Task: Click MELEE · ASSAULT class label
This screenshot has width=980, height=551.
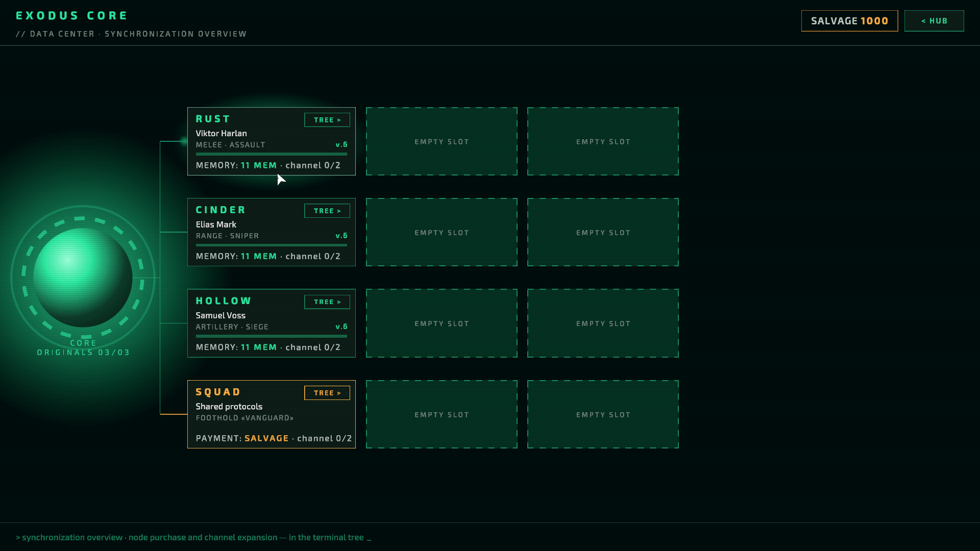Action: pos(231,145)
